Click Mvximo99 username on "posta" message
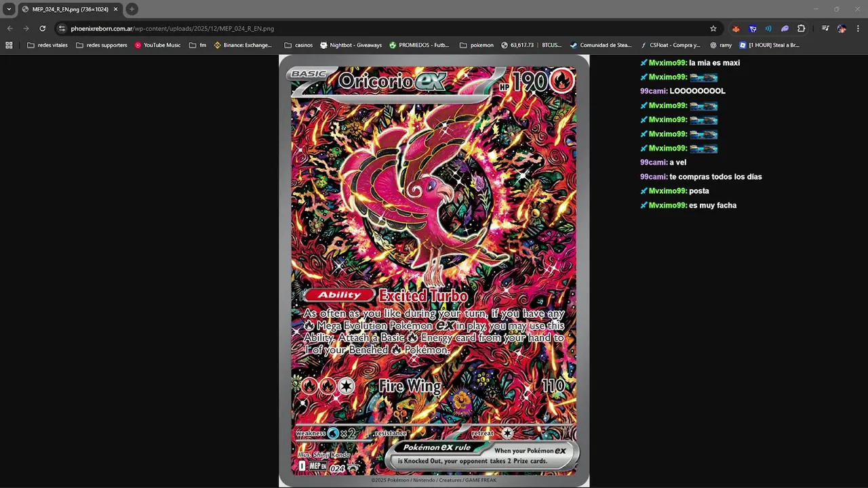 click(668, 191)
